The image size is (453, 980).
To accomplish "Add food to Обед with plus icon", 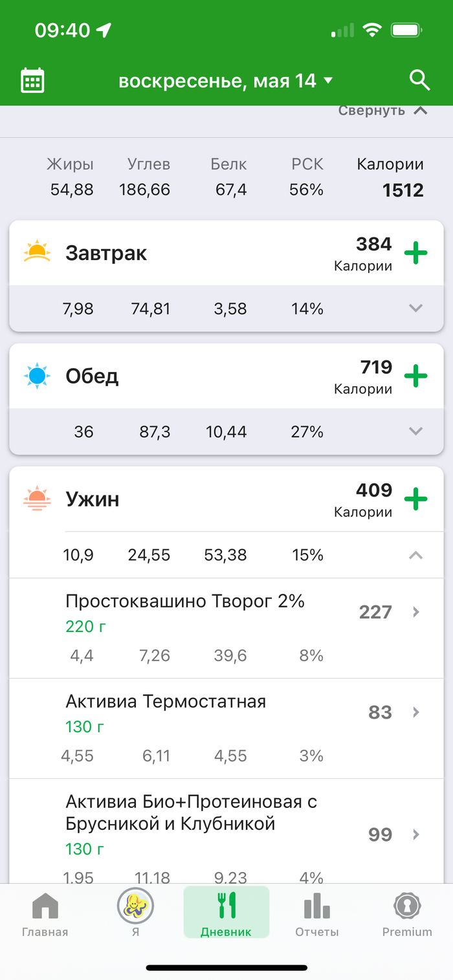I will [415, 376].
